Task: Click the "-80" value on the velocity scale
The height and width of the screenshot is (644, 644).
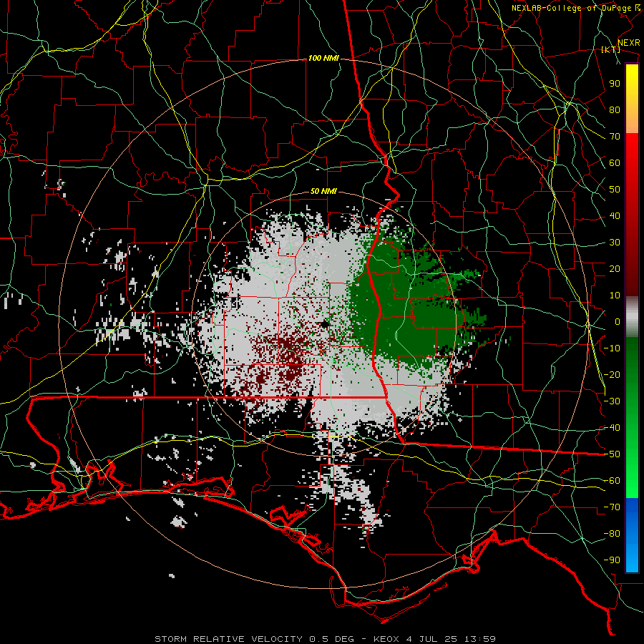Action: coord(612,534)
